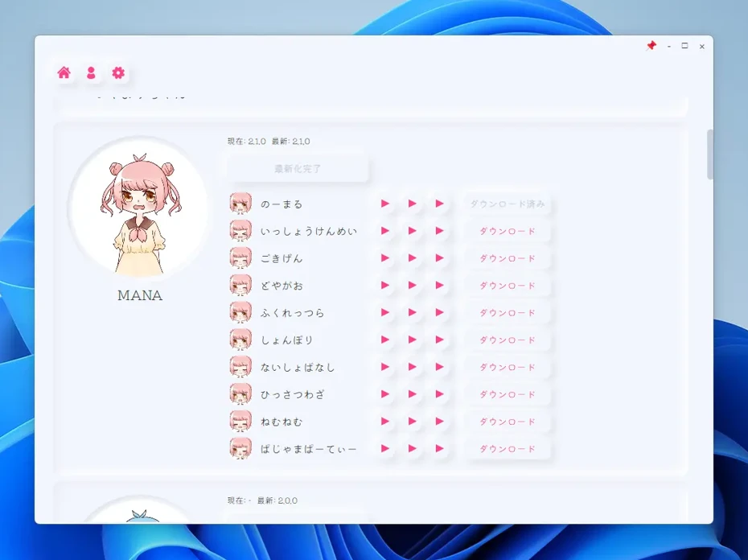Download the いっしょうけんめい style
The image size is (748, 560).
click(x=507, y=231)
